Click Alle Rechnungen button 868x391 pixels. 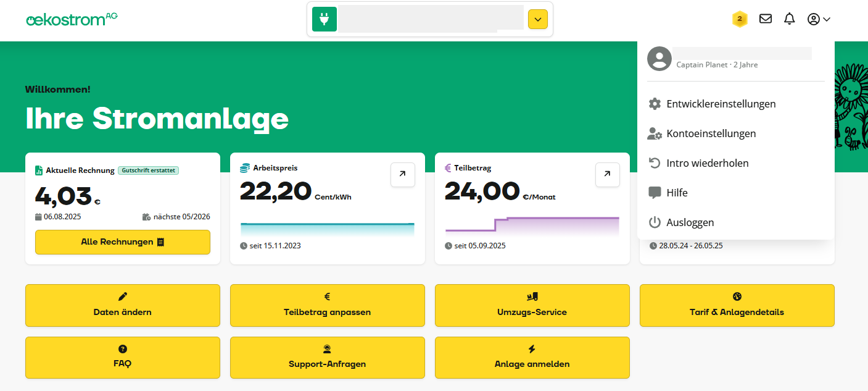[x=123, y=242]
